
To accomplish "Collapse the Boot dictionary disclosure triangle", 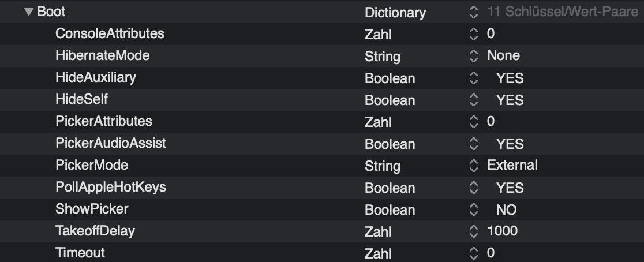I will (x=29, y=12).
